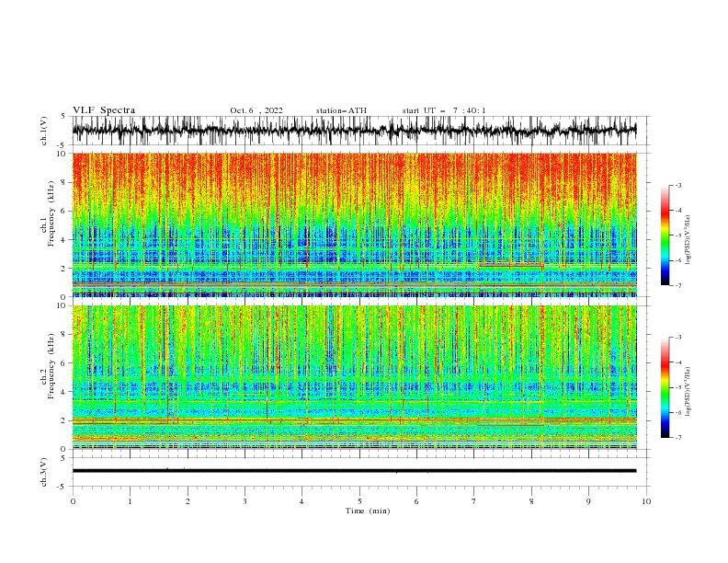The image size is (728, 563).
Task: Click time axis tick label '7'
Action: point(474,501)
